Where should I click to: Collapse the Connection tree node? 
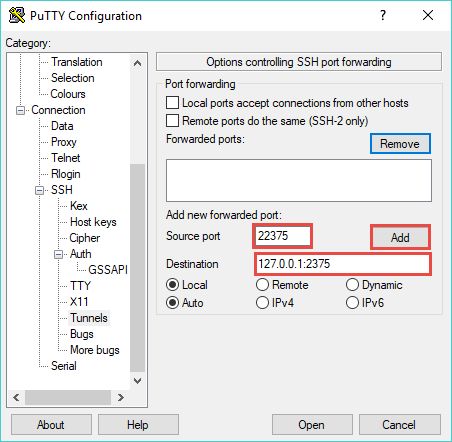click(x=21, y=110)
